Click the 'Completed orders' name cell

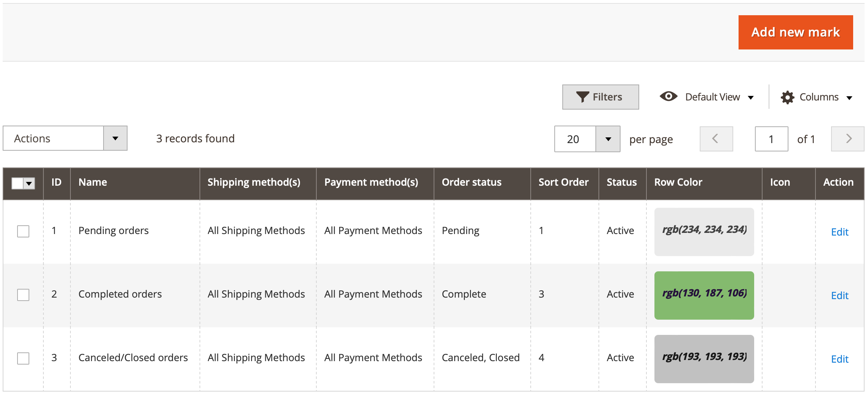tap(135, 295)
